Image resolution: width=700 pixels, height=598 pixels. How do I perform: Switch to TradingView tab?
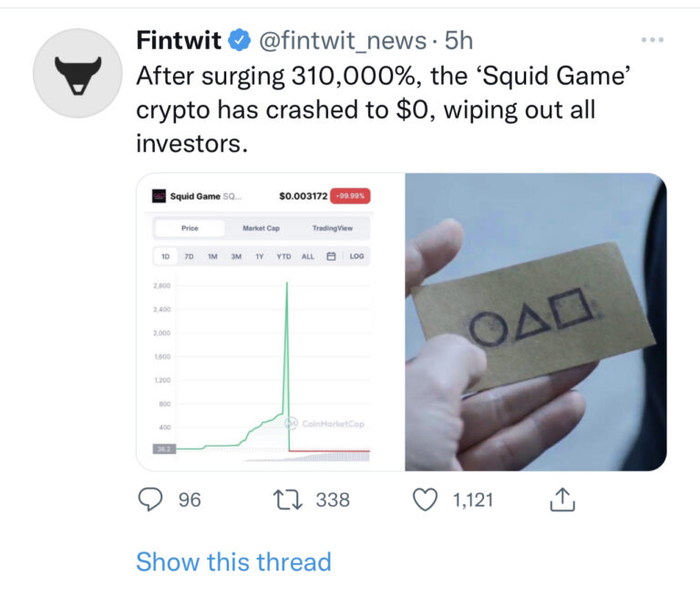[x=332, y=228]
